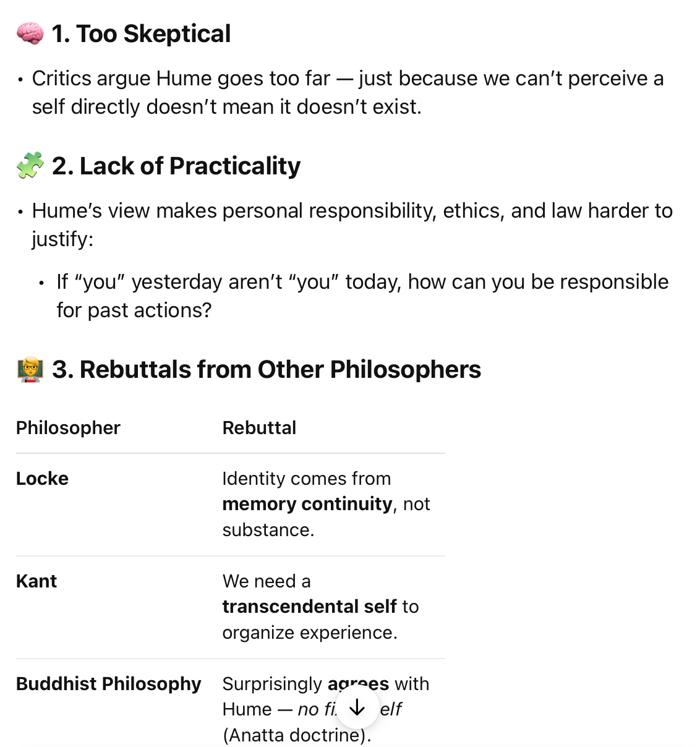Tap the scroll-to-bottom arrow button
This screenshot has height=747, width=700.
pos(357,708)
